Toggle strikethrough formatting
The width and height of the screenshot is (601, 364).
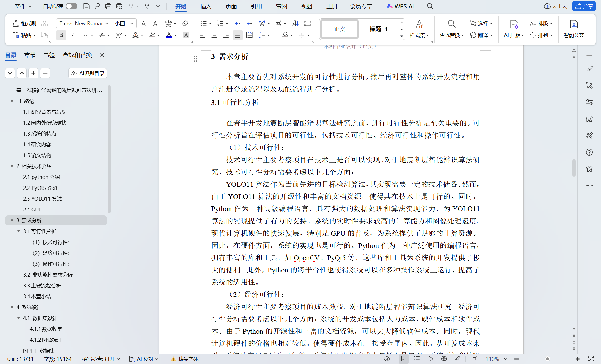tap(102, 35)
